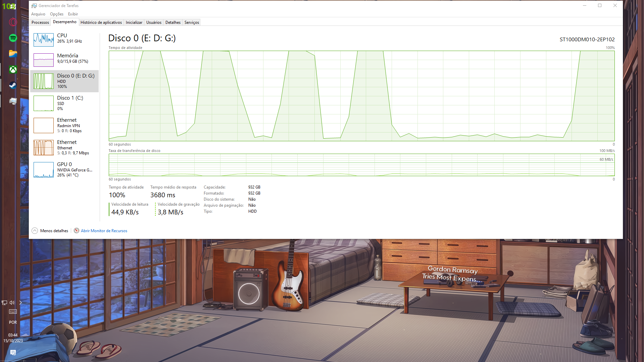This screenshot has height=362, width=644.
Task: Select the Disco 1 (C:) SSD thumbnail
Action: tap(44, 103)
